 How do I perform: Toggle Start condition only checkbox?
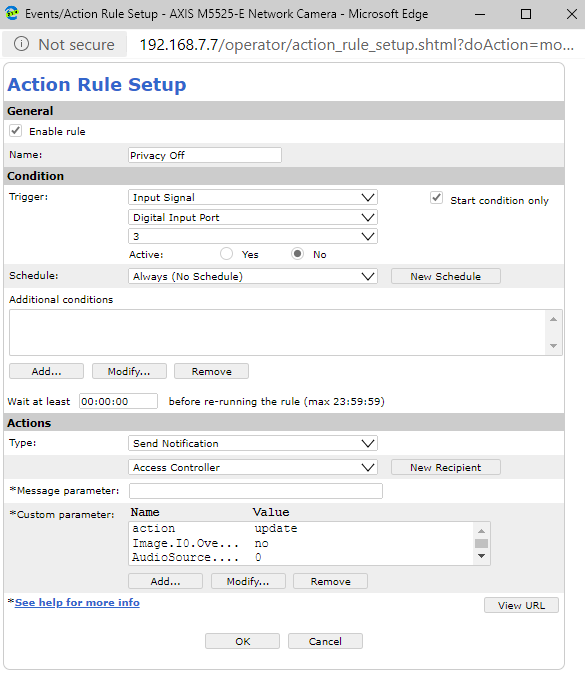(436, 198)
